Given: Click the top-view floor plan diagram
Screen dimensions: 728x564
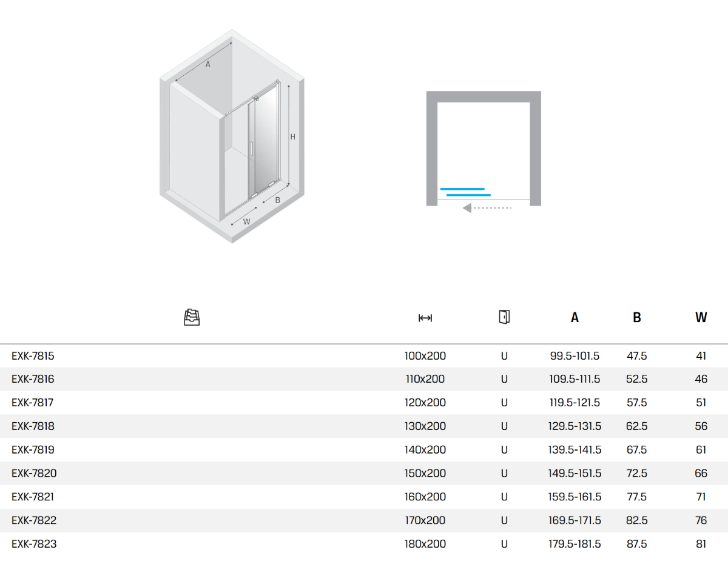Looking at the screenshot, I should (484, 149).
